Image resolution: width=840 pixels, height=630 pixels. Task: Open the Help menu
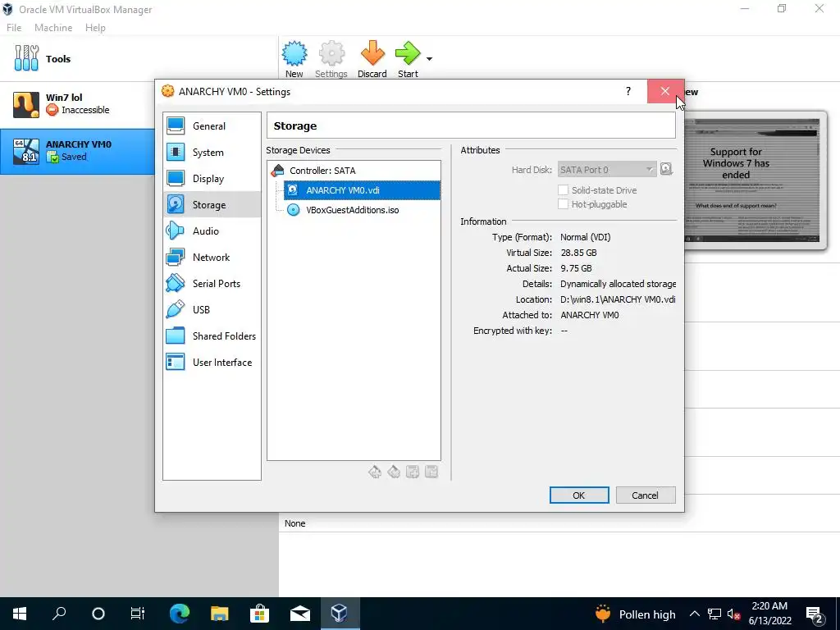click(95, 28)
